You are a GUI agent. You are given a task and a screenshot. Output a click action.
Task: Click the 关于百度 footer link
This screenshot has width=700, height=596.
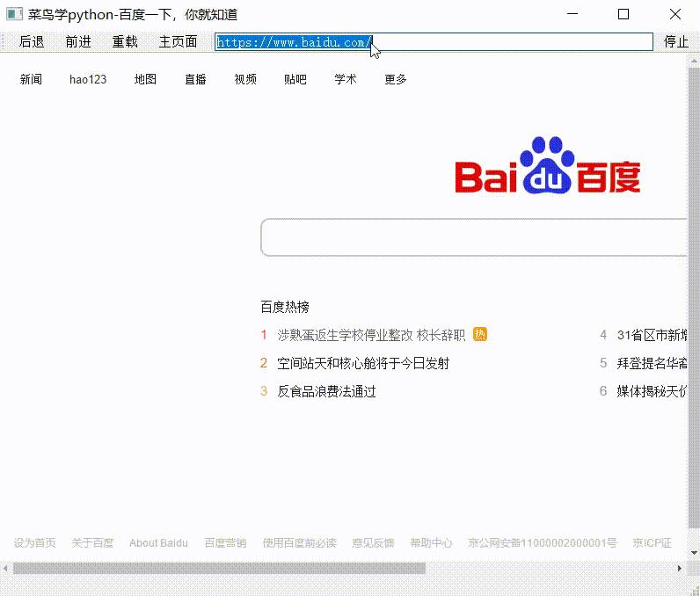(x=92, y=543)
